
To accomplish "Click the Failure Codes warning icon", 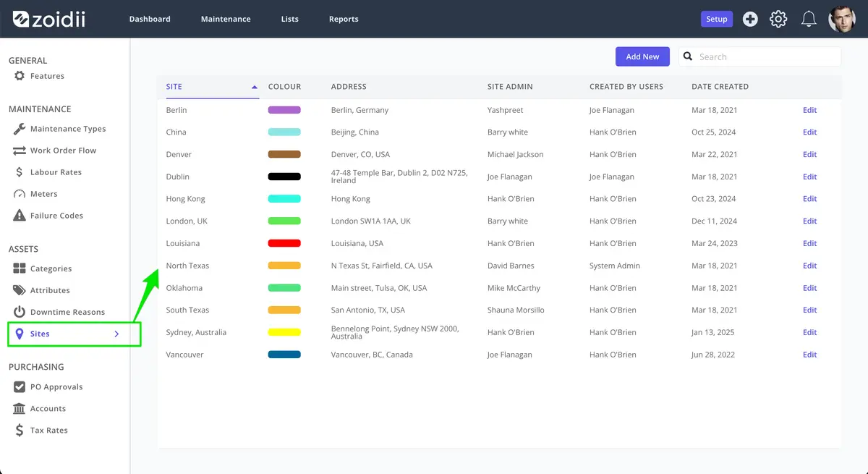I will click(x=20, y=216).
